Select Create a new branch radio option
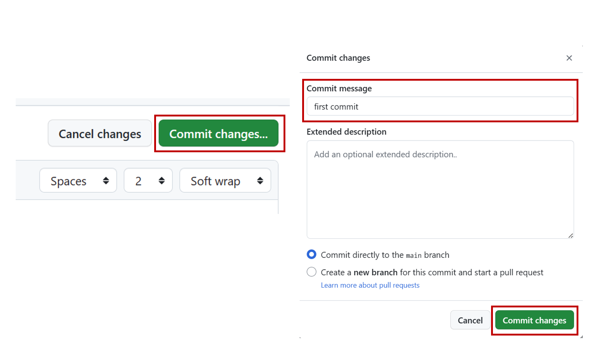Viewport: 608px width, 364px height. pyautogui.click(x=311, y=272)
